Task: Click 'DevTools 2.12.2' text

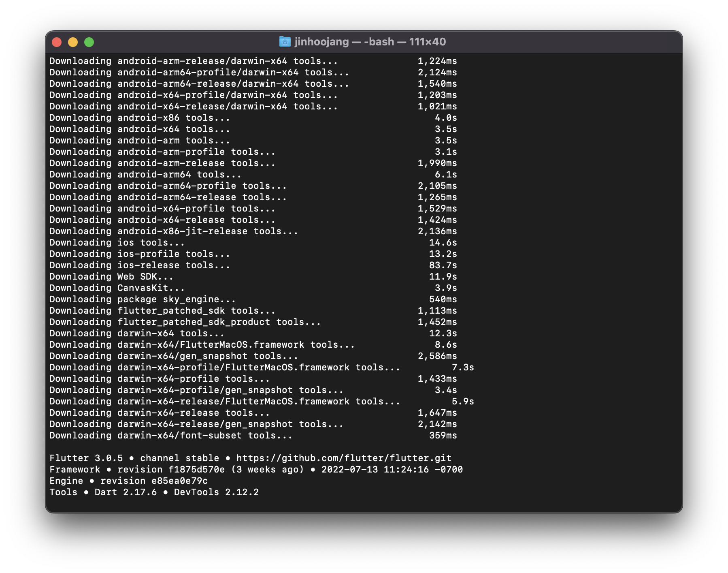Action: (x=216, y=492)
